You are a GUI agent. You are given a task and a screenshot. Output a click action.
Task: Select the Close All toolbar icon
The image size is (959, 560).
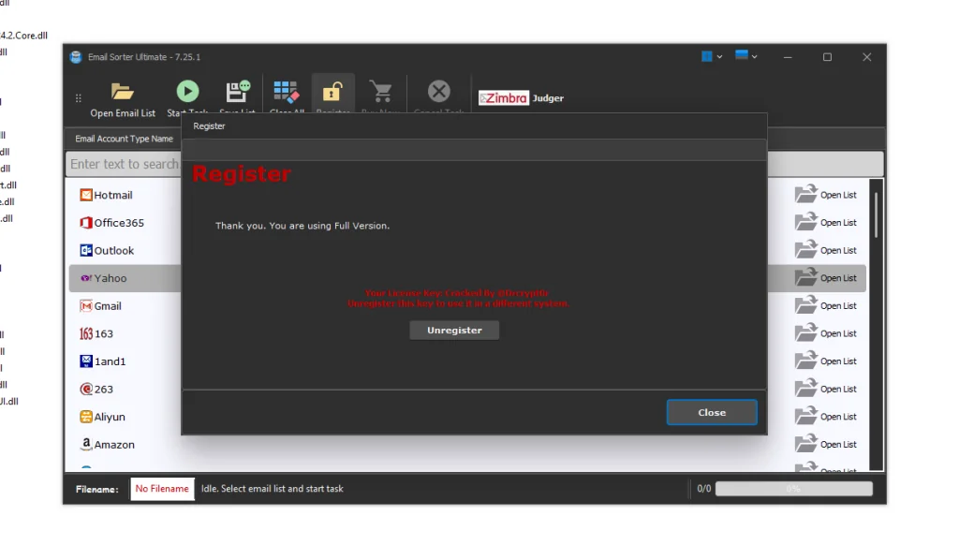click(x=286, y=91)
